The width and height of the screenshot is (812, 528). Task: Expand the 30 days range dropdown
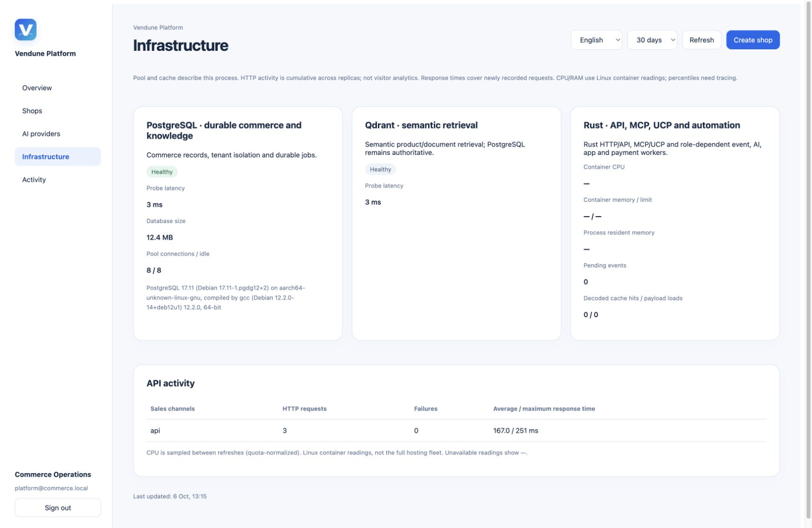click(652, 40)
